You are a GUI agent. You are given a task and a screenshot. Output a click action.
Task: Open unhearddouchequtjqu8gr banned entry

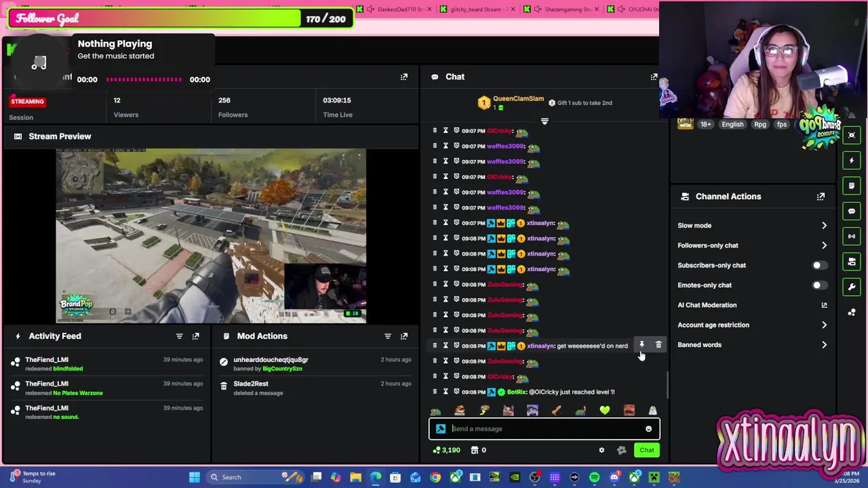point(316,365)
